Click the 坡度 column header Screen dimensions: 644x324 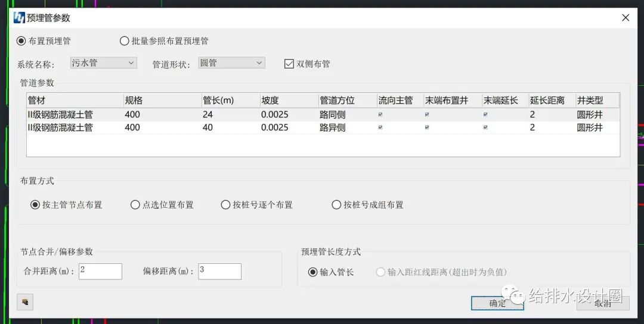click(x=289, y=101)
